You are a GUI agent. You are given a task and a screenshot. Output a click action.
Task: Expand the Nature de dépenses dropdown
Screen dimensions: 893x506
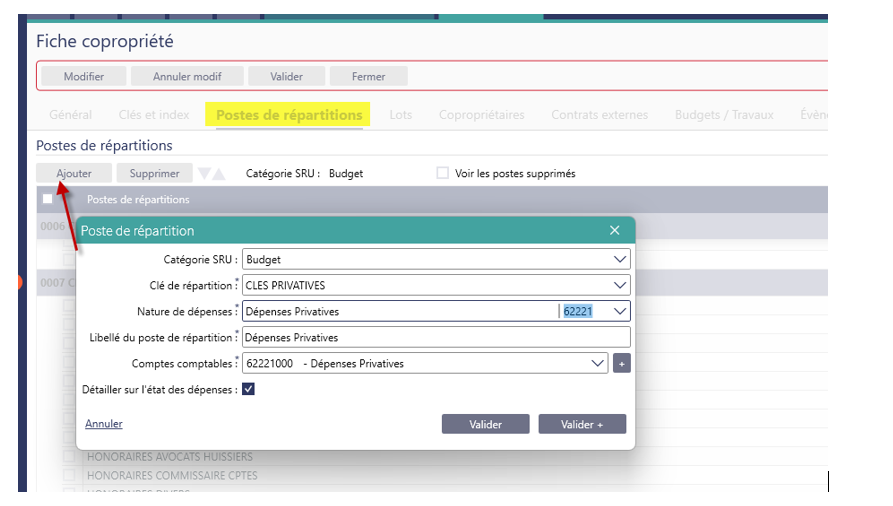tap(619, 311)
